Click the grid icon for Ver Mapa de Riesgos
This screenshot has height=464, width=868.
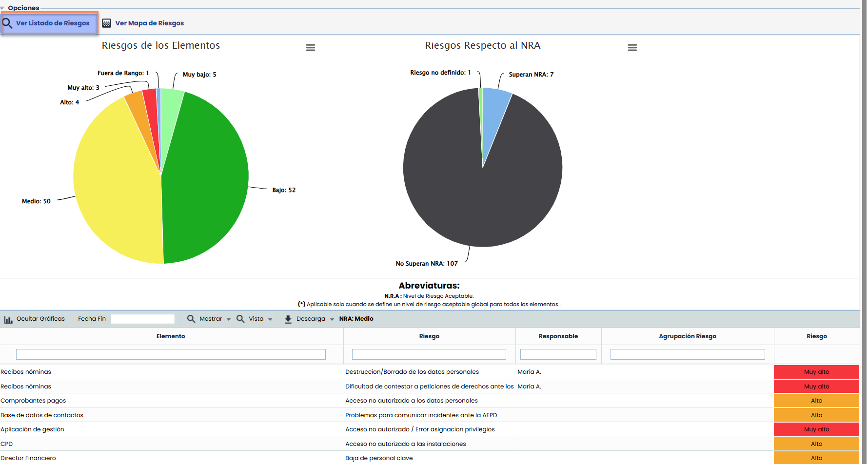click(106, 23)
